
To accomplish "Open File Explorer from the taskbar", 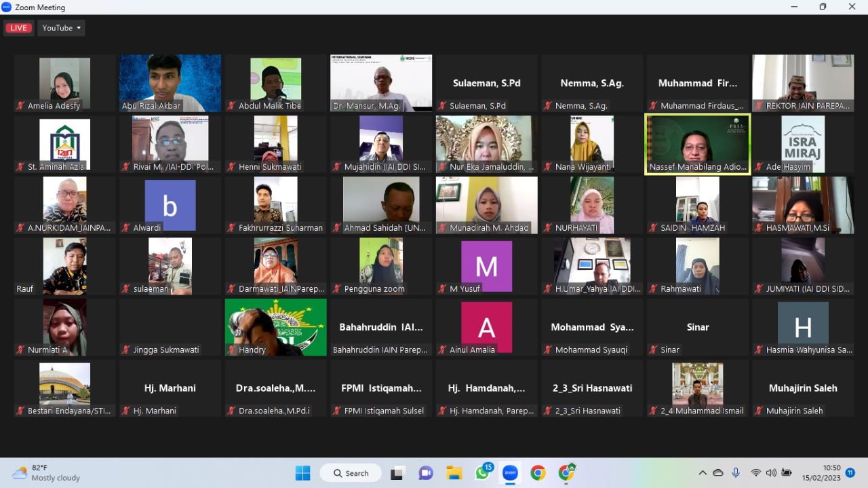I will point(454,473).
